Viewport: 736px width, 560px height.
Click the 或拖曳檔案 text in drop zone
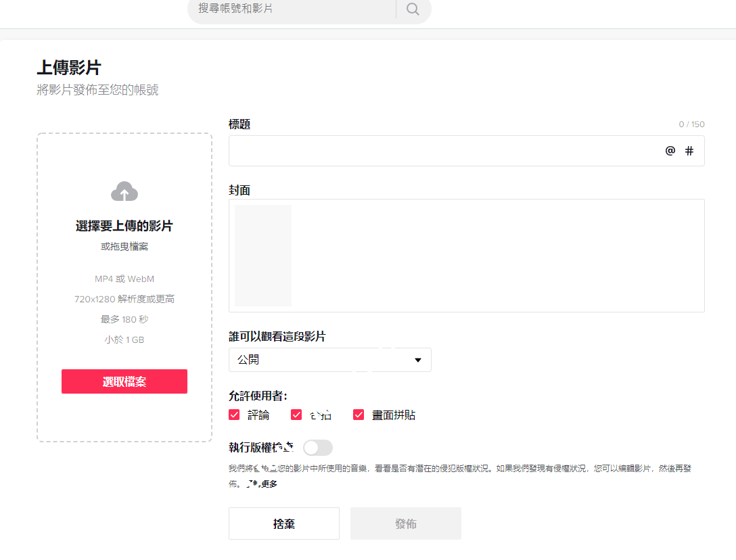tap(124, 247)
